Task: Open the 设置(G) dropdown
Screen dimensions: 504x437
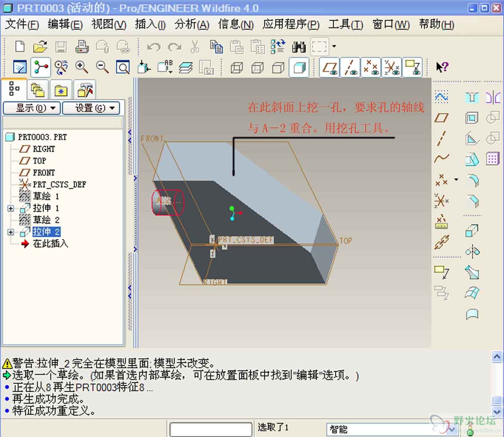Action: pyautogui.click(x=91, y=108)
